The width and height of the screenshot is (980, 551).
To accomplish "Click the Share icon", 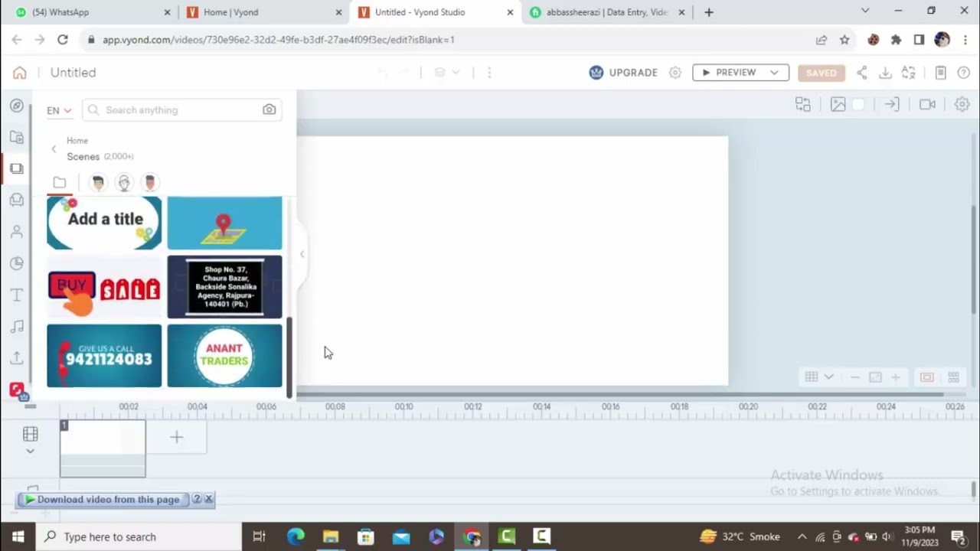I will pos(862,73).
